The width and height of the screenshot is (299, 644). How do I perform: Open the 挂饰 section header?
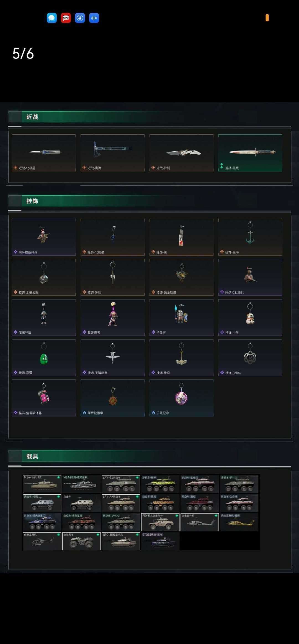pyautogui.click(x=32, y=201)
